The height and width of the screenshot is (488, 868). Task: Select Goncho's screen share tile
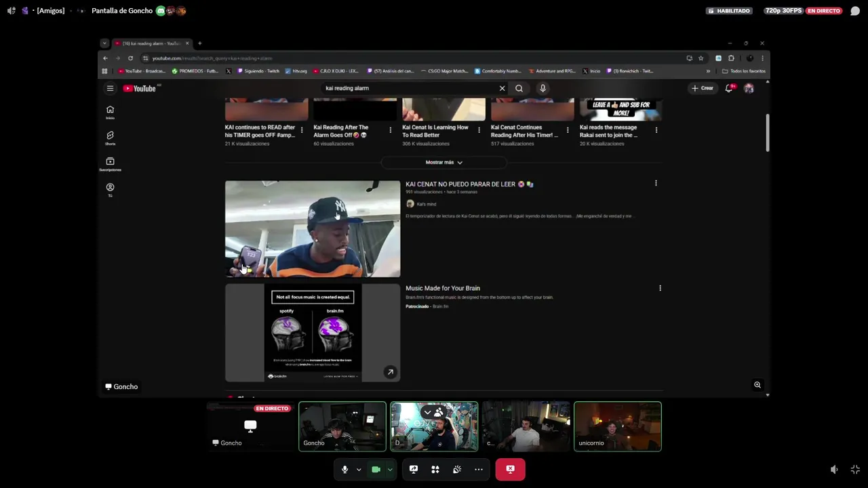250,426
